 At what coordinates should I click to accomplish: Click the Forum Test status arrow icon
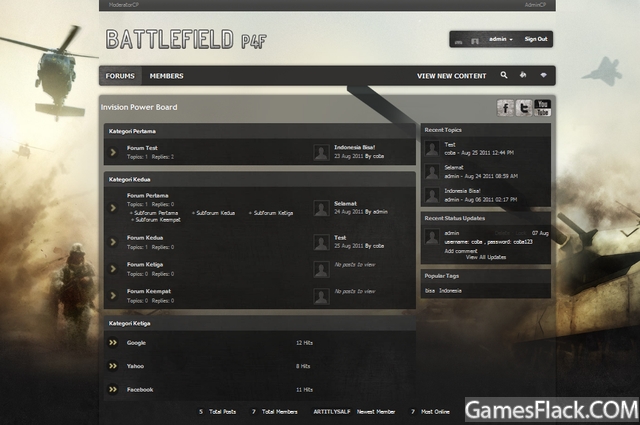point(113,152)
